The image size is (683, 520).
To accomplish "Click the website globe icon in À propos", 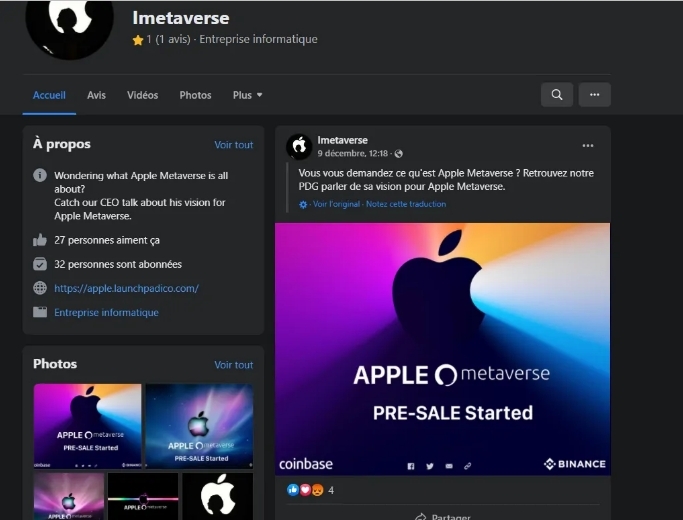I will point(40,288).
